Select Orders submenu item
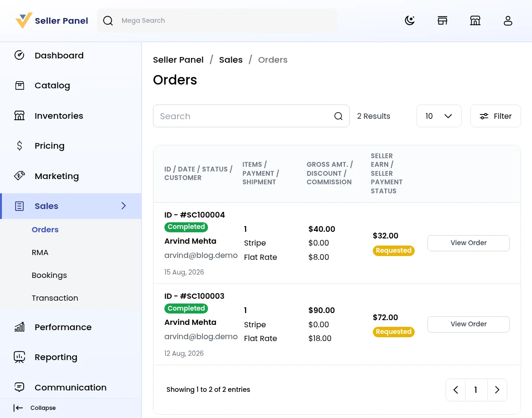Image resolution: width=532 pixels, height=418 pixels. tap(45, 230)
